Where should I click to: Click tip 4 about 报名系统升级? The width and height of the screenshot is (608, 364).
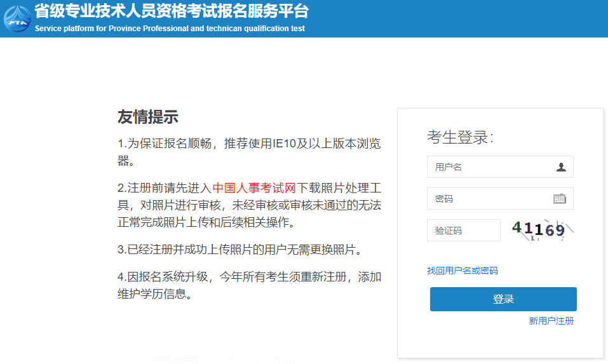(x=248, y=277)
